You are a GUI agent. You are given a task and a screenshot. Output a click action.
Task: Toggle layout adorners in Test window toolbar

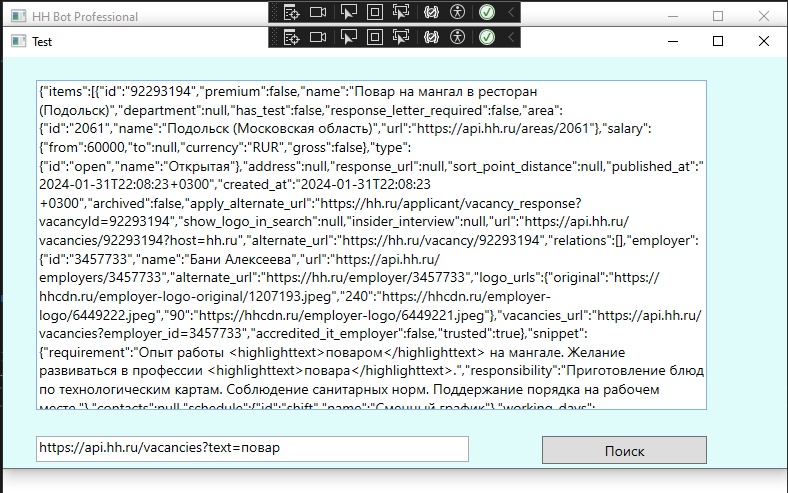pos(374,37)
